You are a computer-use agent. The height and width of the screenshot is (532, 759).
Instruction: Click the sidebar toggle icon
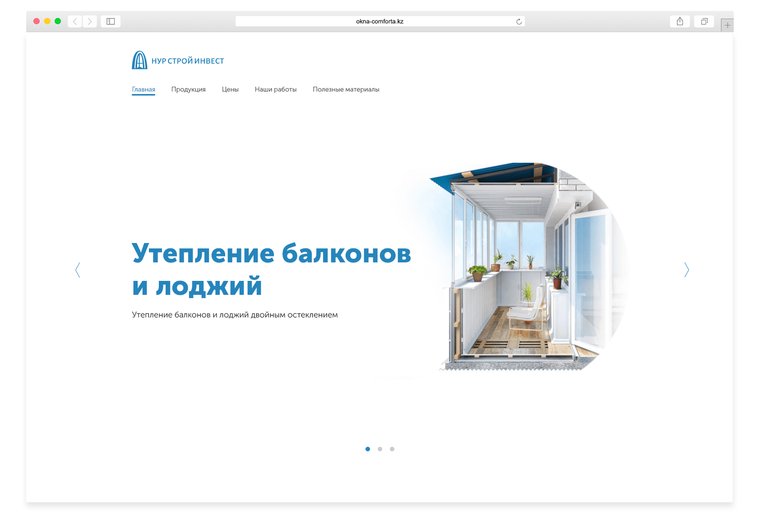[x=111, y=21]
